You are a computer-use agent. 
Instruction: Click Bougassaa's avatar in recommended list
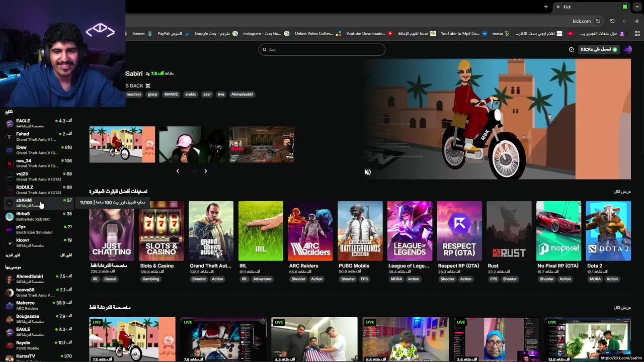9,319
